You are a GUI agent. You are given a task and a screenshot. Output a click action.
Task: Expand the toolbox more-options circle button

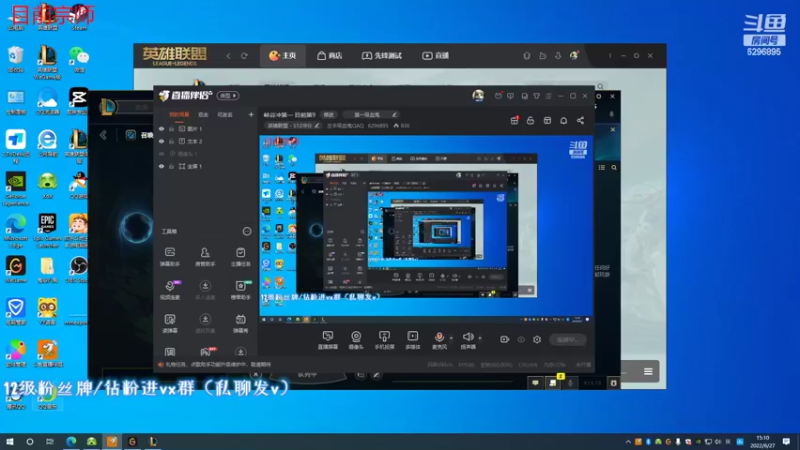(x=247, y=231)
